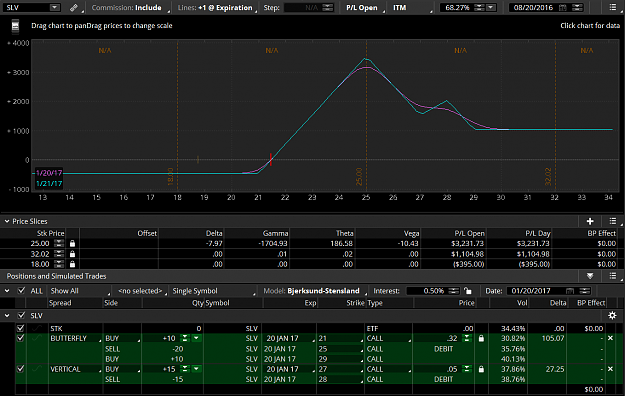Viewport: 625px width, 396px height.
Task: Remove the VERTICAL simulated trade with the X
Action: (610, 369)
